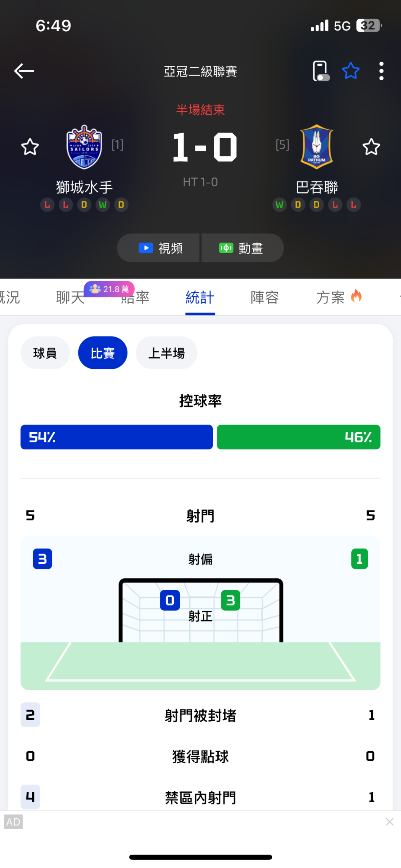Viewport: 401px width, 868px height.
Task: Tap the blue 54% possession bar
Action: point(117,437)
